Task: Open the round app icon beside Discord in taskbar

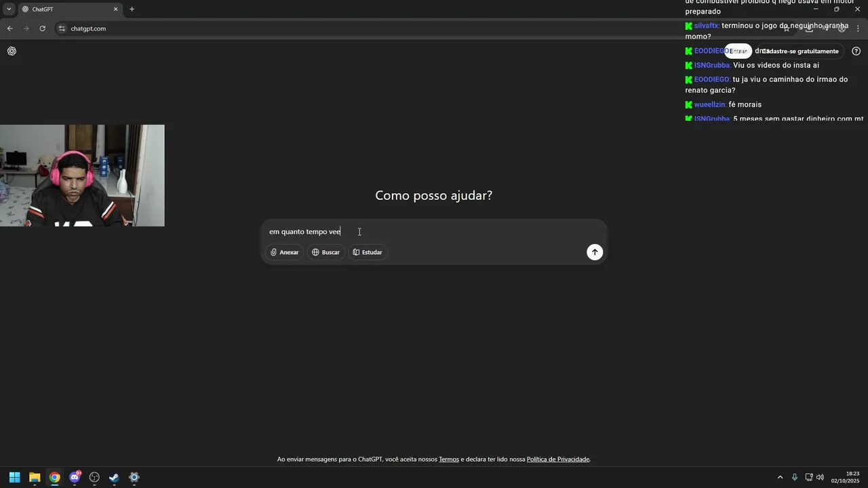Action: 94,477
